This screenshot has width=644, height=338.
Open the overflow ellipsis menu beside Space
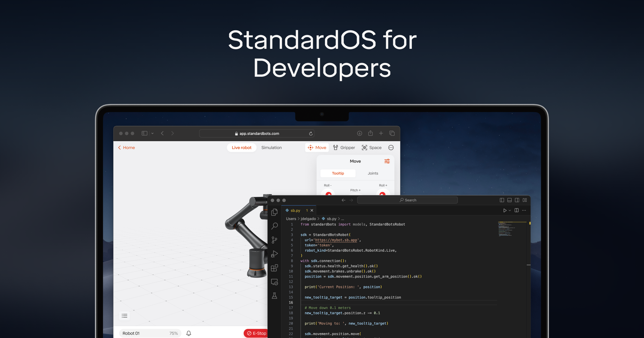pyautogui.click(x=391, y=148)
